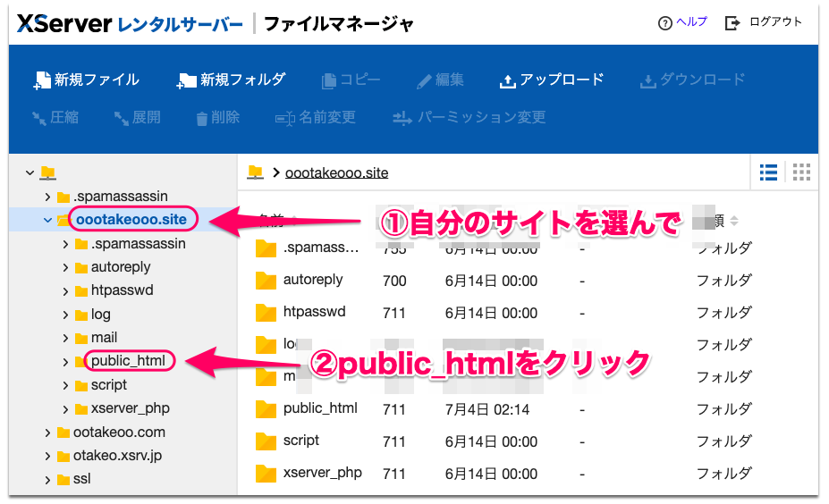Expand top-level .spamassassin tree node
This screenshot has width=829, height=504.
pyautogui.click(x=47, y=197)
